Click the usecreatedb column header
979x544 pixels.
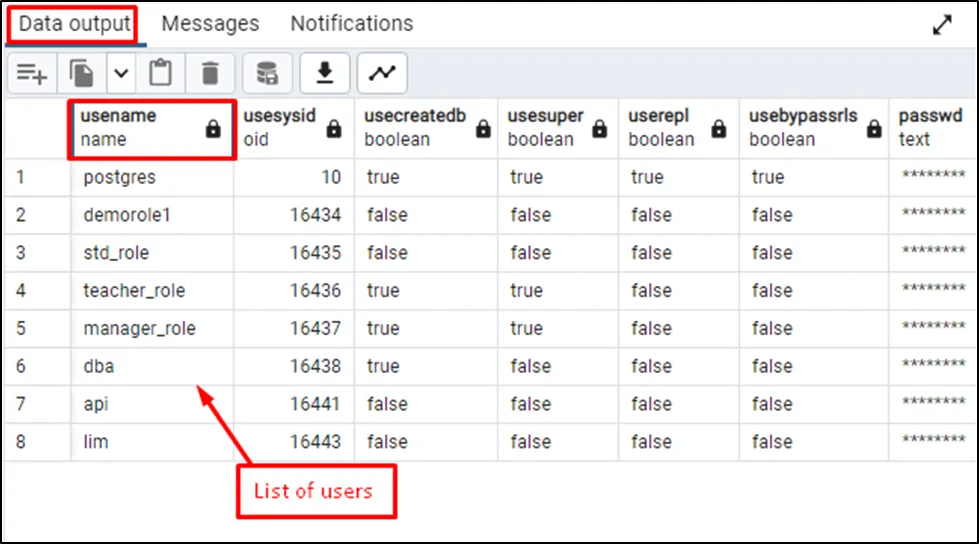tap(415, 128)
